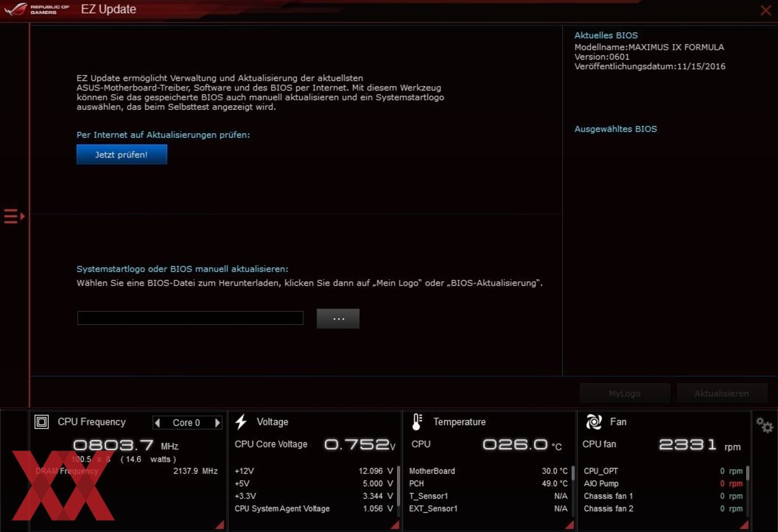Click the Chassis fan 2 row
This screenshot has width=778, height=532.
click(x=663, y=509)
